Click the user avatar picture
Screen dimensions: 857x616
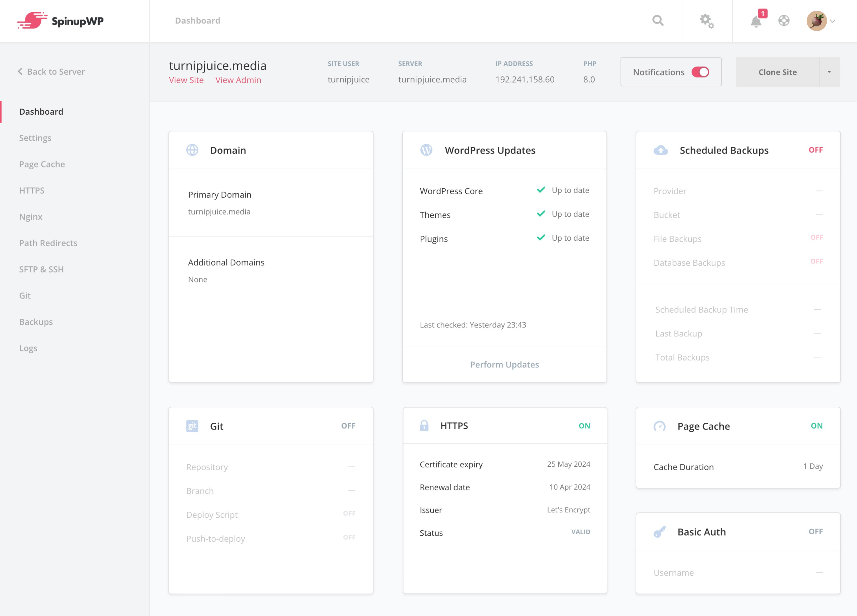point(817,21)
